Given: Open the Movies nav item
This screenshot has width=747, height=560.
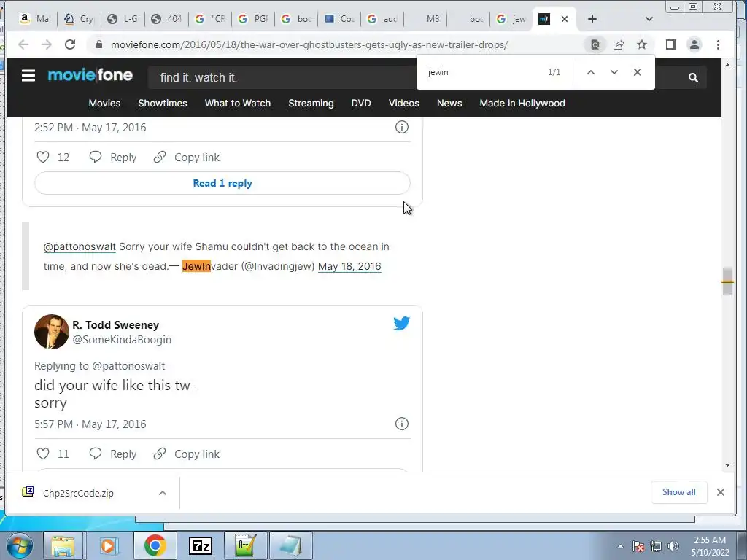Looking at the screenshot, I should tap(104, 104).
